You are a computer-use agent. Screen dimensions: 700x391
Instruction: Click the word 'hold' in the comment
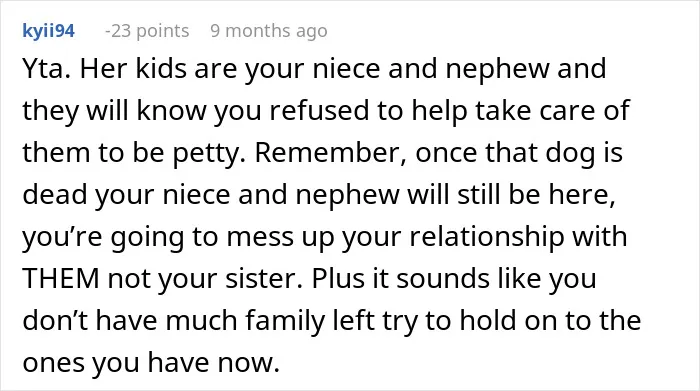coord(488,320)
